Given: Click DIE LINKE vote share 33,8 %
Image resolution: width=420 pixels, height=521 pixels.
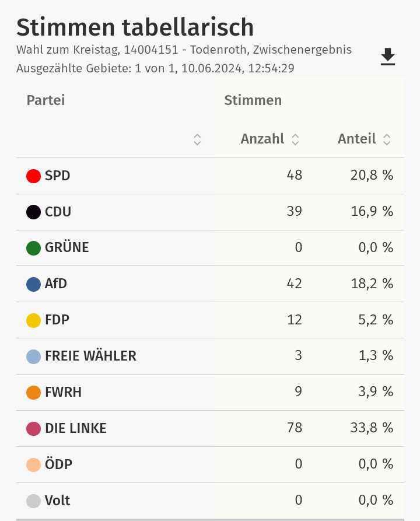Looking at the screenshot, I should pyautogui.click(x=372, y=428).
